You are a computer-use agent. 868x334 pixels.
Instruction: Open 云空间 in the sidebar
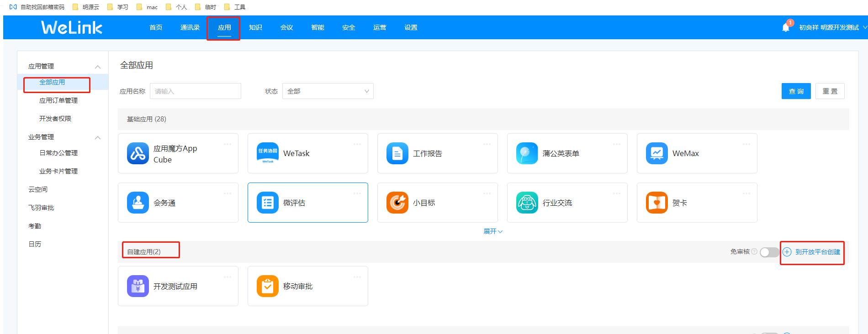coord(38,189)
